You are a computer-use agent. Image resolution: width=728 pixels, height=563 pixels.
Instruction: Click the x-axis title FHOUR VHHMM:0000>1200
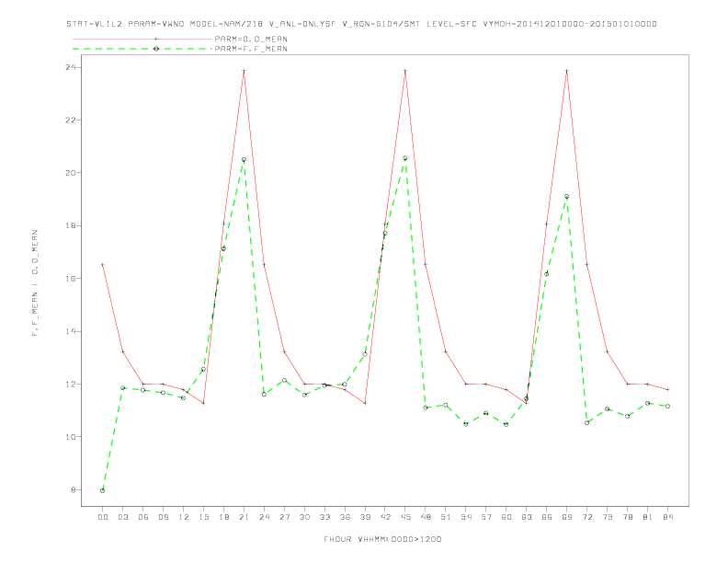point(382,539)
